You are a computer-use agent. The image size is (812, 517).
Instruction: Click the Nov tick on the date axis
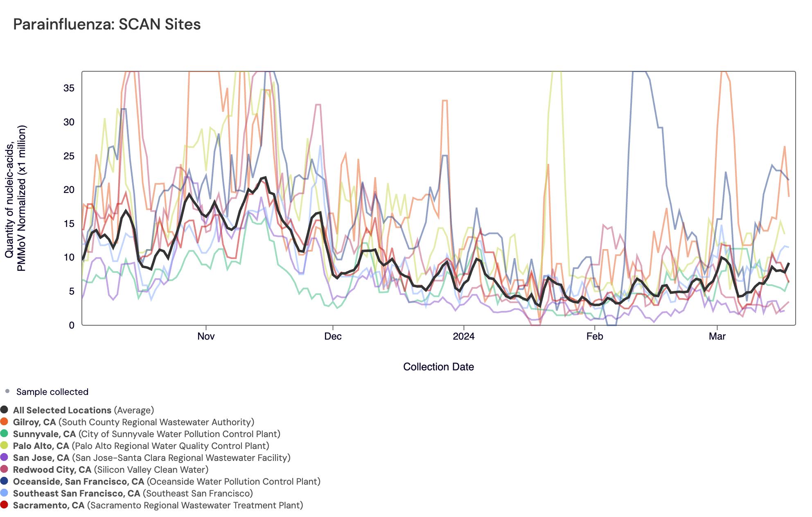point(206,336)
